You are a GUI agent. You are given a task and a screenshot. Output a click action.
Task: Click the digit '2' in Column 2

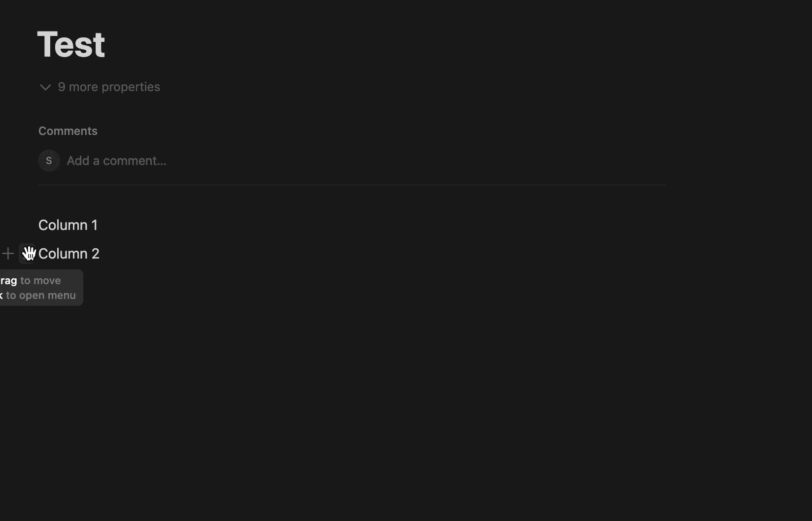tap(95, 254)
